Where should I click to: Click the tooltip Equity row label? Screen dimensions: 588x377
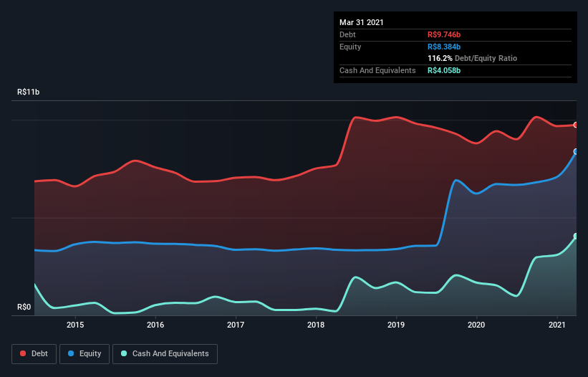click(350, 47)
